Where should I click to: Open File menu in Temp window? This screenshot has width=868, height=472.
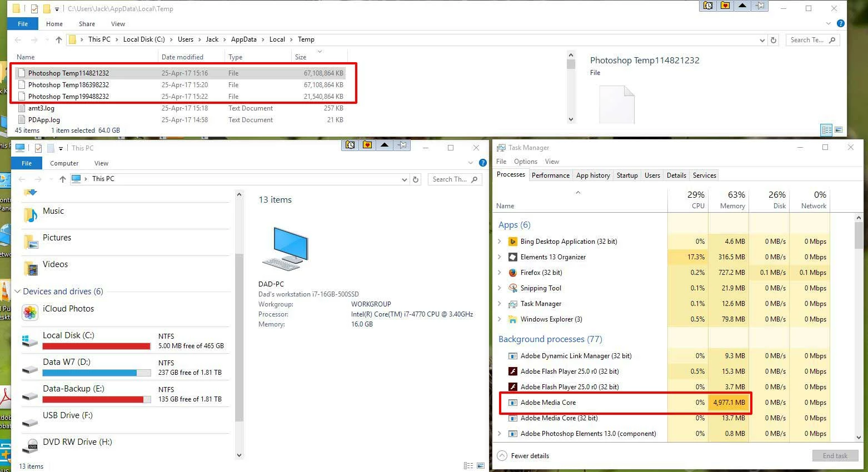pos(23,24)
